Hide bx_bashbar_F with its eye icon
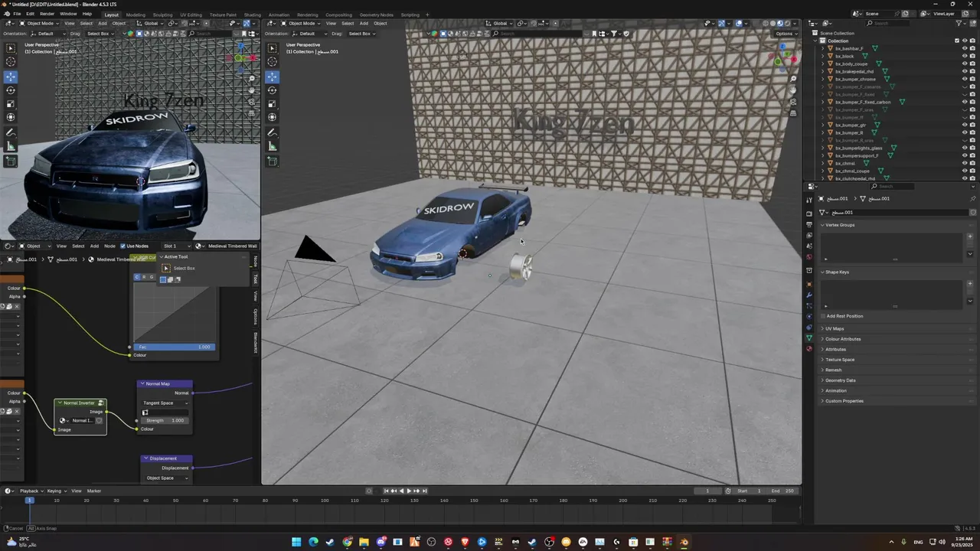The width and height of the screenshot is (980, 551). coord(965,48)
